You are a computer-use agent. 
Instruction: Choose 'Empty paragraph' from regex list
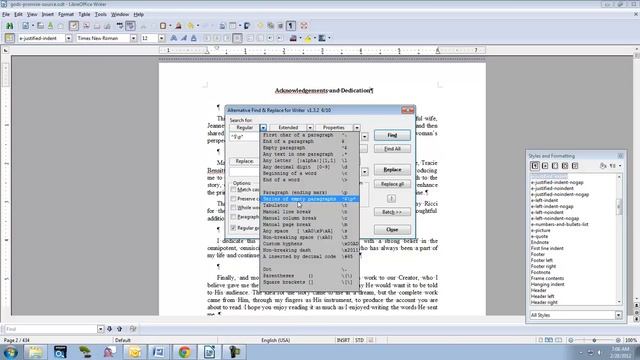309,148
